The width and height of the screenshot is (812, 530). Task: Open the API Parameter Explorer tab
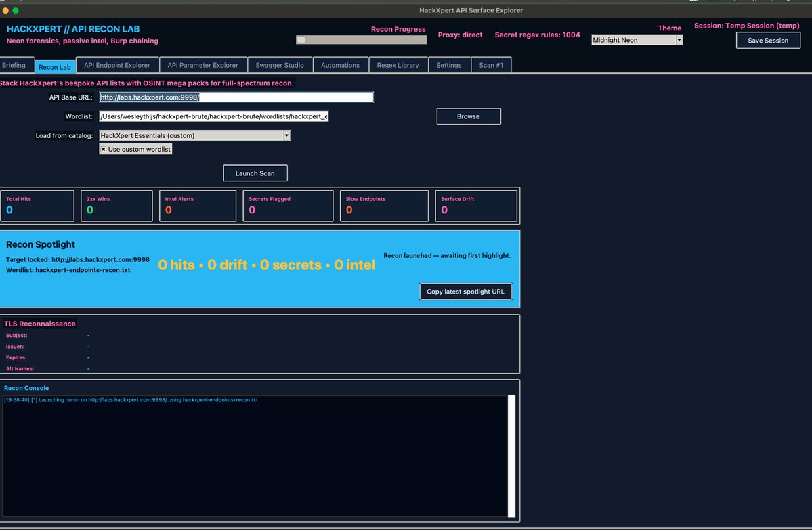coord(203,65)
